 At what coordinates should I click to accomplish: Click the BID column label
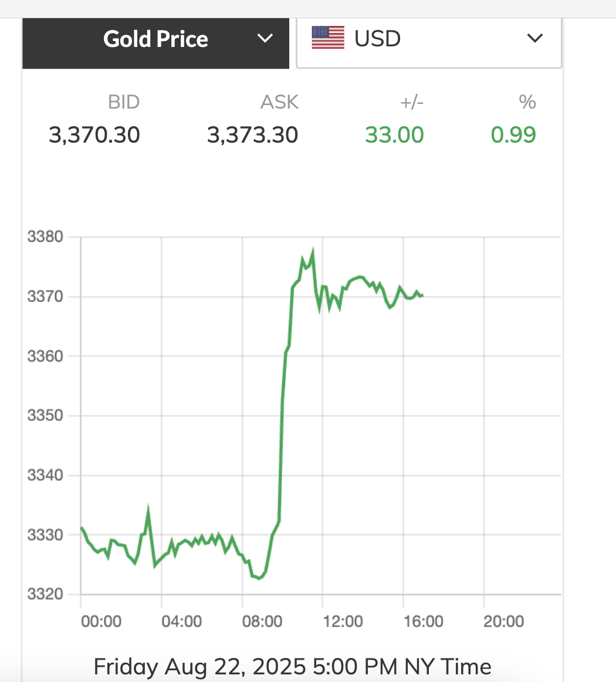coord(124,102)
